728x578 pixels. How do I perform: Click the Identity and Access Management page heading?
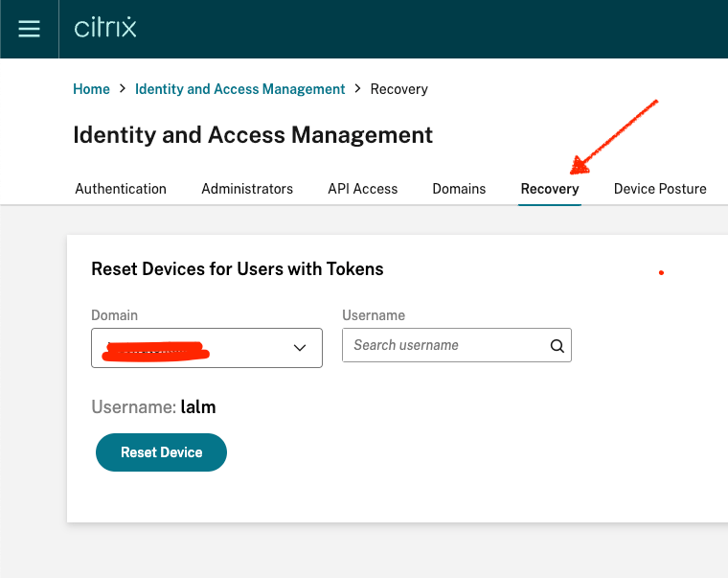coord(253,135)
